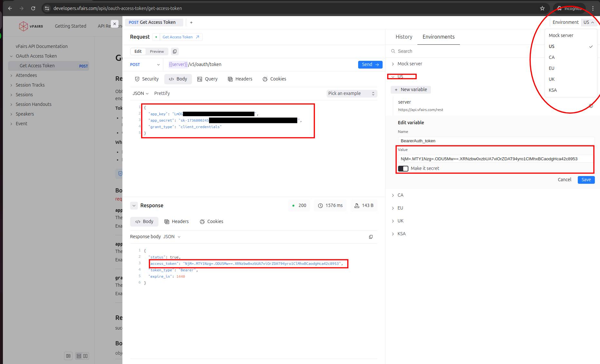The width and height of the screenshot is (600, 364).
Task: Click the info icon beside the server variable
Action: 591,106
